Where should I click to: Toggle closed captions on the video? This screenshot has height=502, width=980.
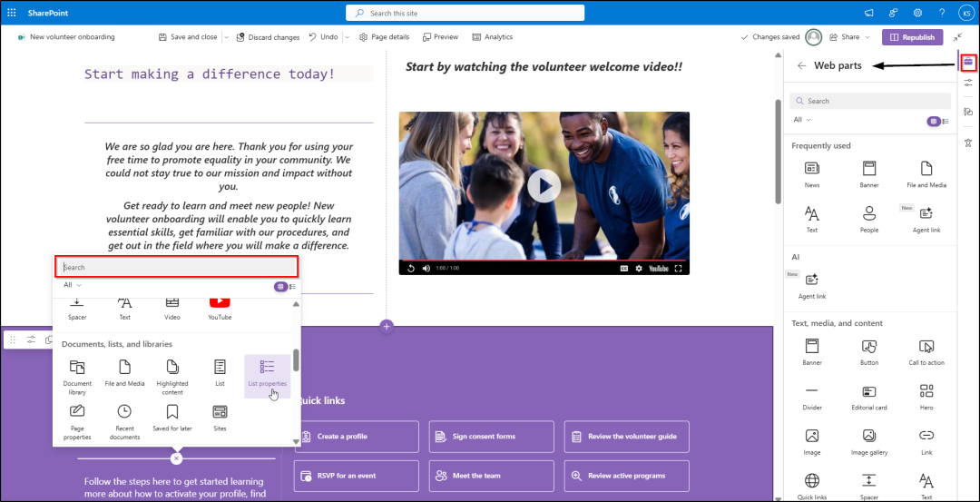tap(623, 268)
